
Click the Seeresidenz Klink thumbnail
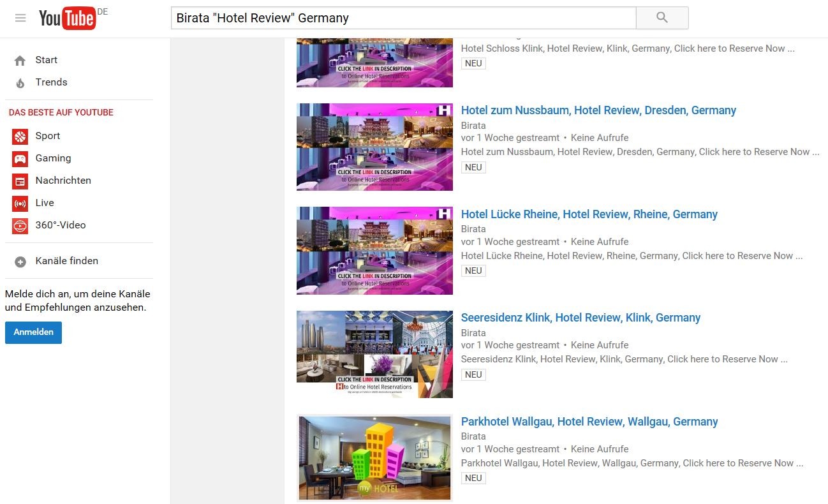(374, 354)
